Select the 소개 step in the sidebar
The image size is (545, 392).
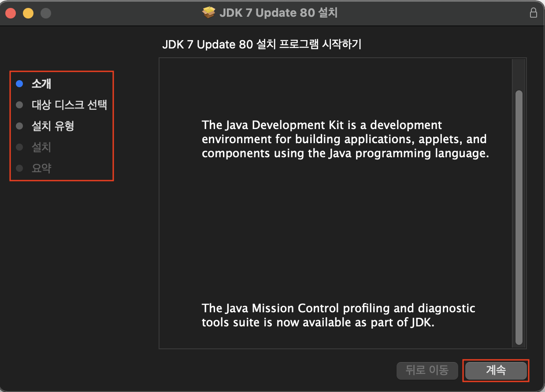(x=41, y=84)
